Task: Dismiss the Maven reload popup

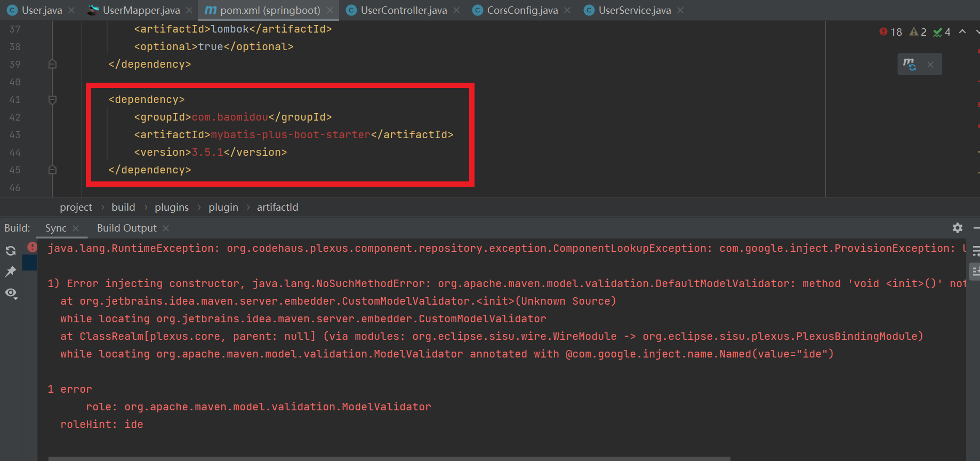Action: [x=930, y=65]
